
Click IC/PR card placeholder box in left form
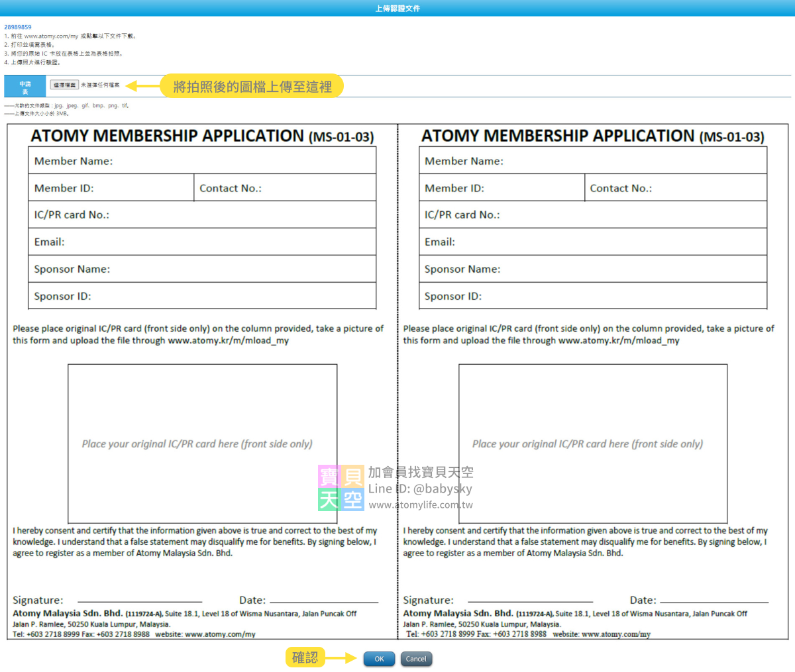point(203,444)
